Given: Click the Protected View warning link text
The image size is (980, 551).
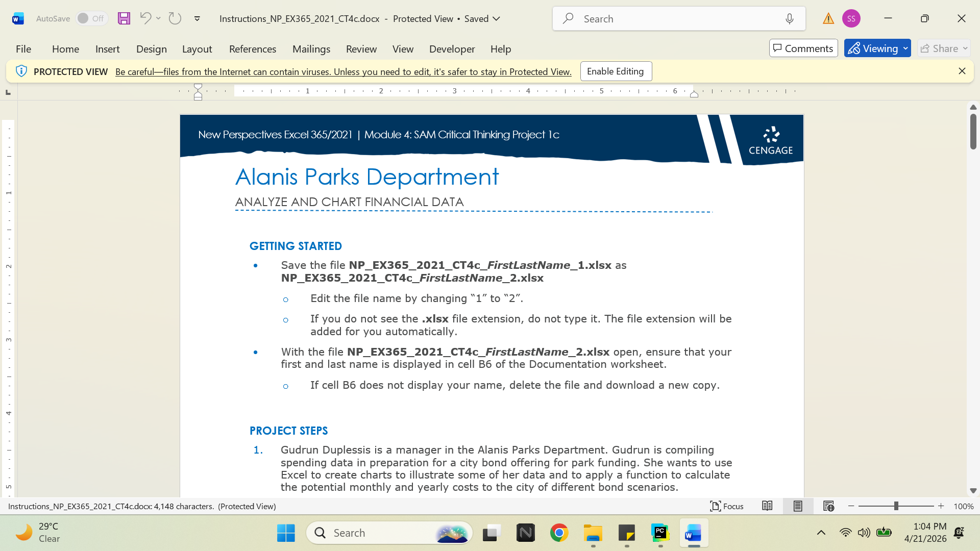Looking at the screenshot, I should [343, 71].
